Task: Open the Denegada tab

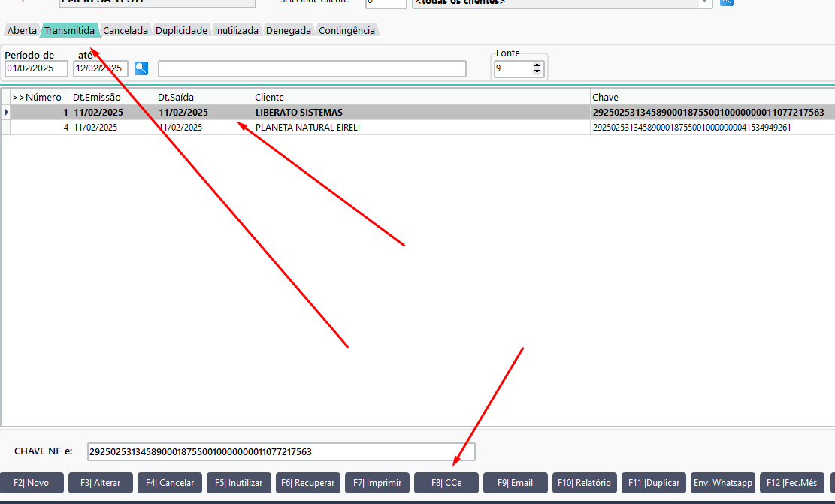Action: point(288,30)
